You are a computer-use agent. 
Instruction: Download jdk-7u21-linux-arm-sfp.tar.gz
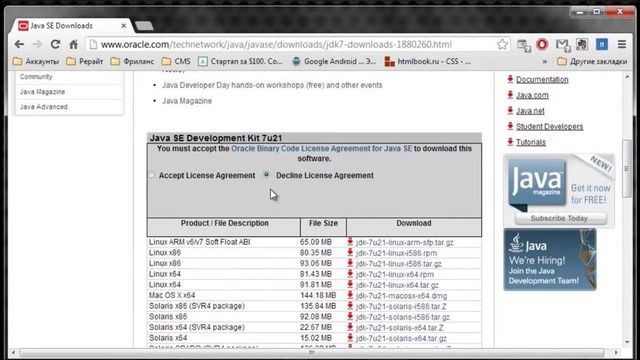[x=404, y=242]
